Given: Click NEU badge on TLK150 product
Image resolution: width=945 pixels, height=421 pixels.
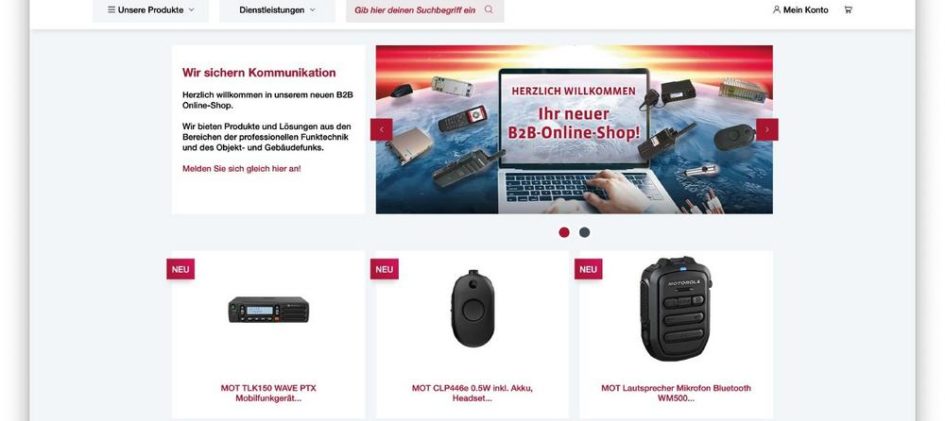Looking at the screenshot, I should [x=181, y=269].
